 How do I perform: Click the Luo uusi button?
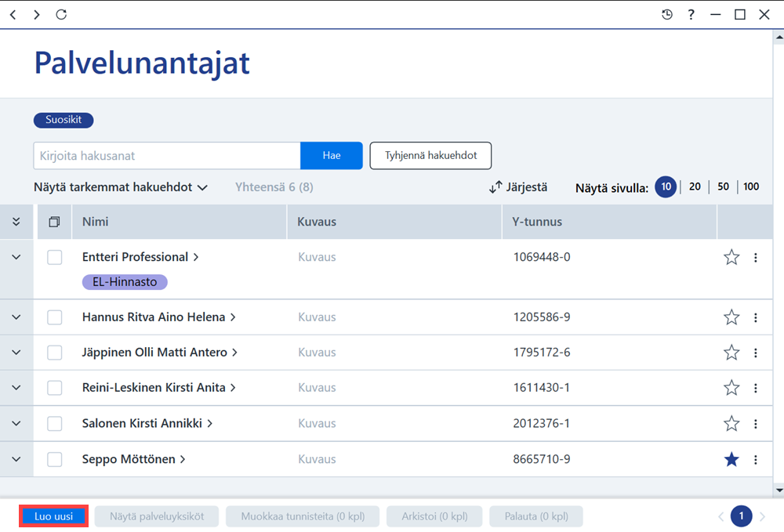pyautogui.click(x=54, y=516)
